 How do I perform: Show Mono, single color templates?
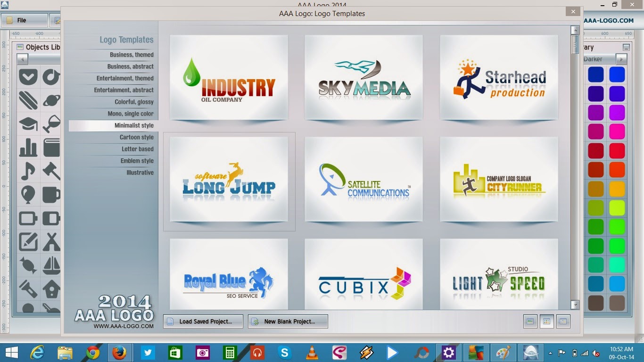point(131,114)
